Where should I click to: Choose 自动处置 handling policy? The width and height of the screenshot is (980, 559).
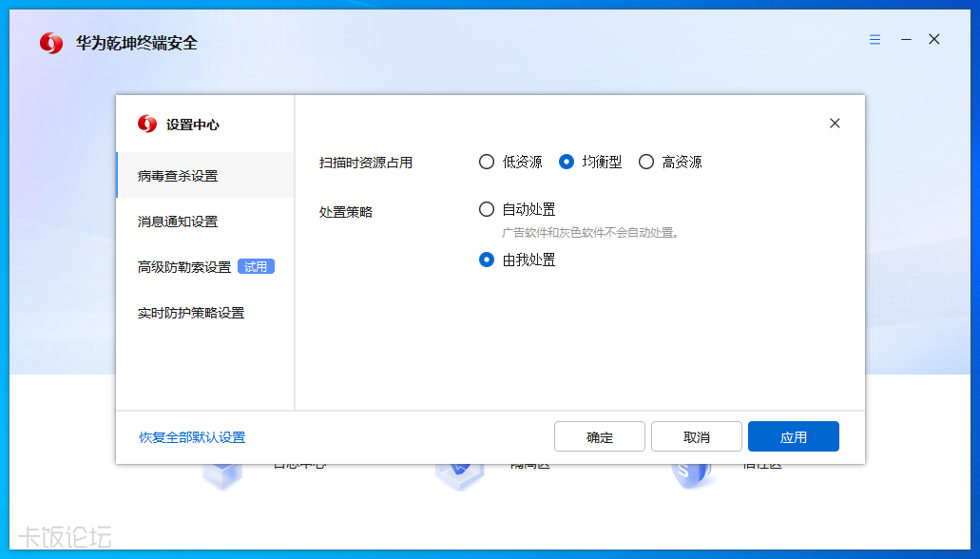coord(487,209)
